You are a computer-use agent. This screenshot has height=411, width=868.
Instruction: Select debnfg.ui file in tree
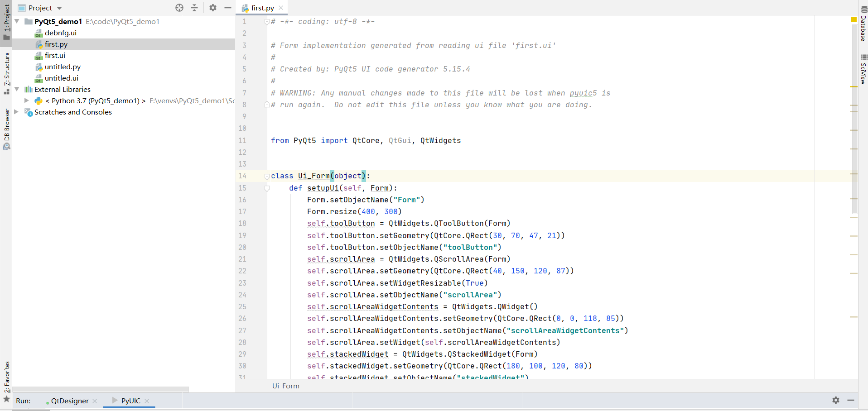pyautogui.click(x=61, y=33)
